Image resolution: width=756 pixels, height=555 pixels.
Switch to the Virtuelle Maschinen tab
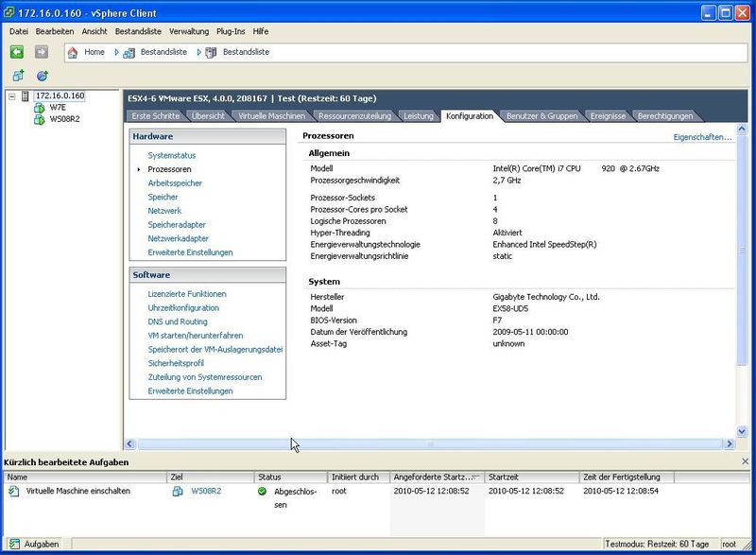click(x=271, y=116)
